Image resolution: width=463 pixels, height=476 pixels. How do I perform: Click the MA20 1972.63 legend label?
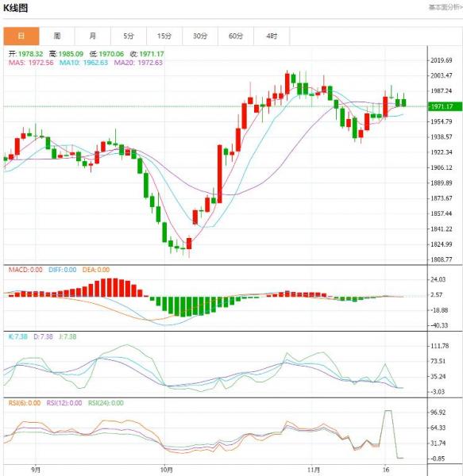(x=138, y=63)
